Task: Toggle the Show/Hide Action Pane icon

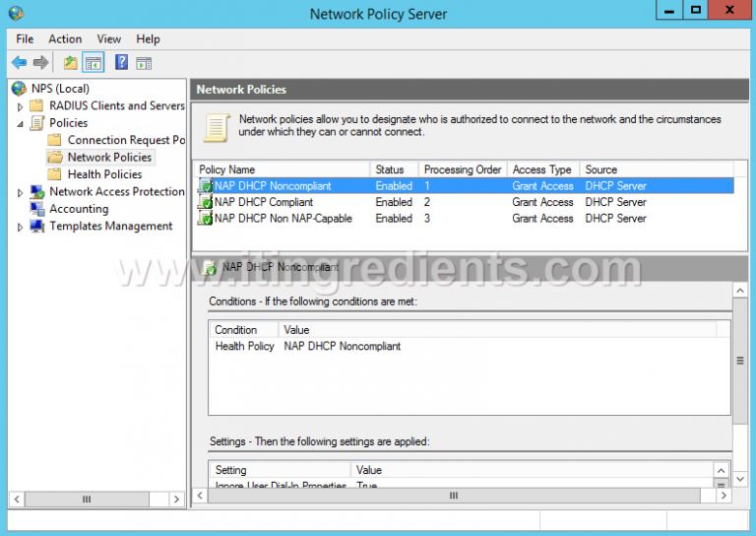Action: pyautogui.click(x=144, y=63)
